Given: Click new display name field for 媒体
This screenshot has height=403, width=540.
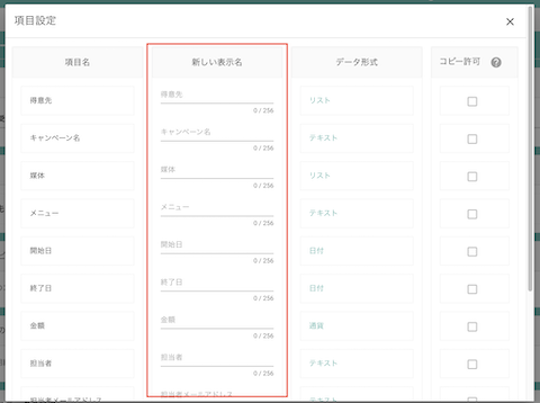Looking at the screenshot, I should (x=217, y=170).
